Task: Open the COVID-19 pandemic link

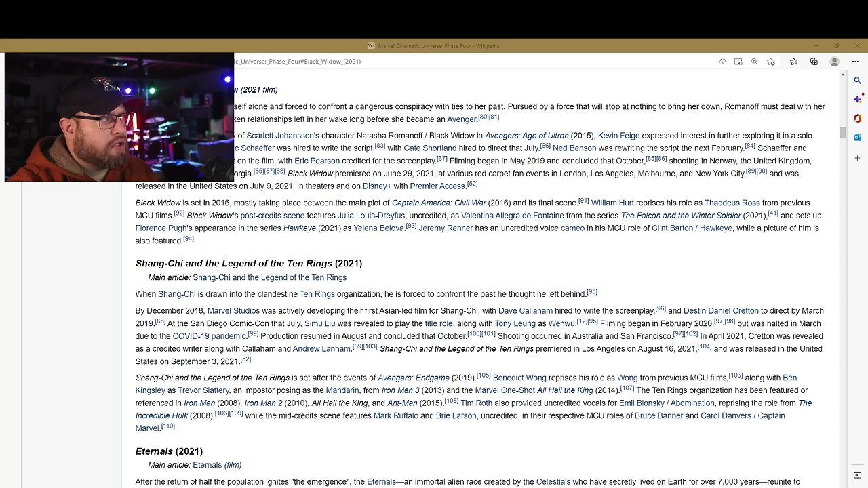Action: click(209, 336)
